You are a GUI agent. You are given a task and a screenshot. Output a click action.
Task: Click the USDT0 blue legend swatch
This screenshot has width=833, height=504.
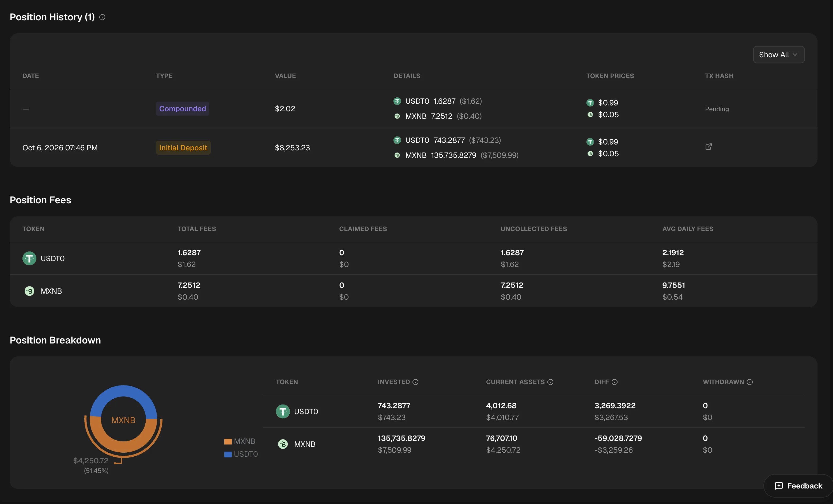[x=228, y=454]
